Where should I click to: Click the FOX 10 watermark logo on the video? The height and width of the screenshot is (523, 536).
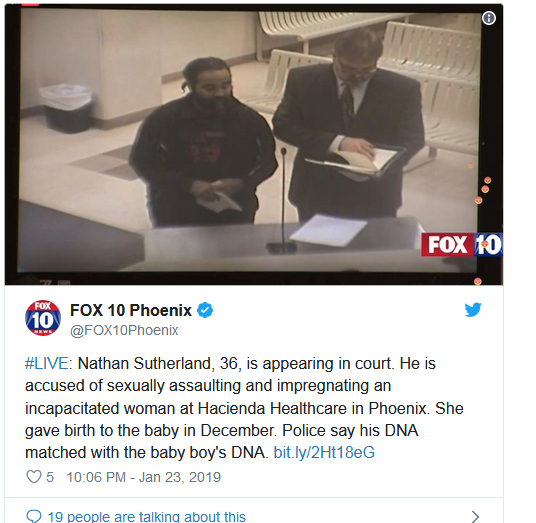[461, 245]
